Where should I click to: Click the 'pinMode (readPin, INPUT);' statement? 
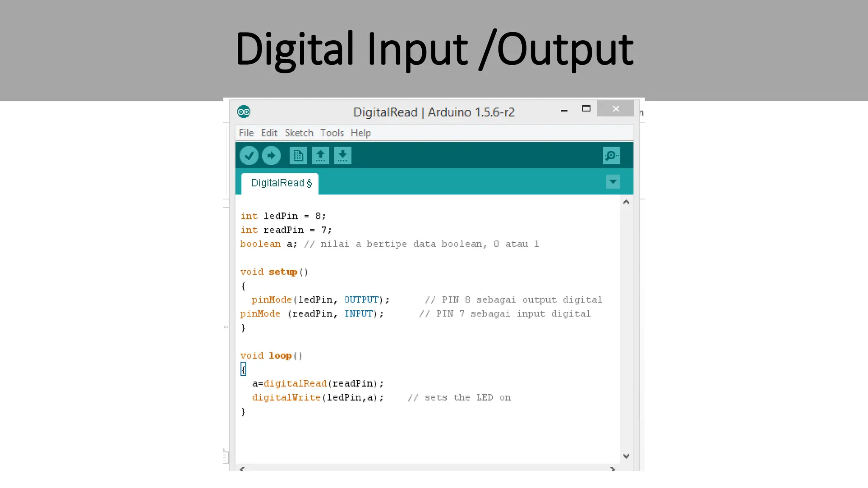[x=312, y=314]
